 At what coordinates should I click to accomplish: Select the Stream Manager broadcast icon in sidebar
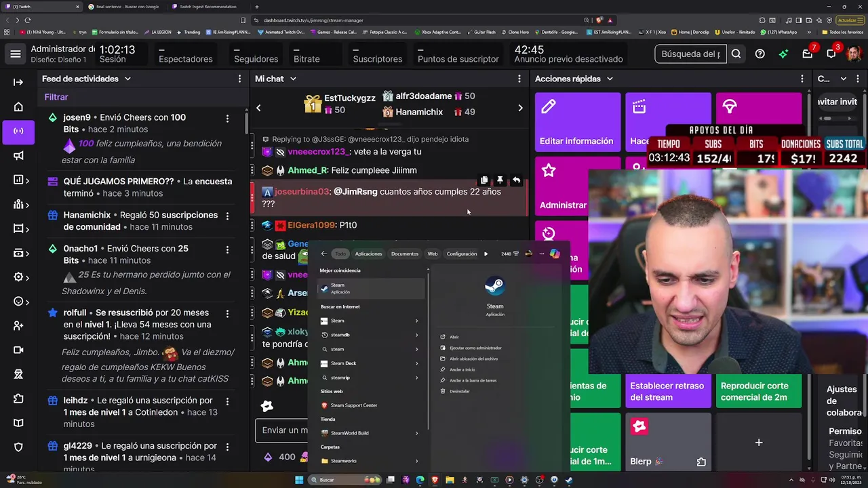tap(18, 131)
